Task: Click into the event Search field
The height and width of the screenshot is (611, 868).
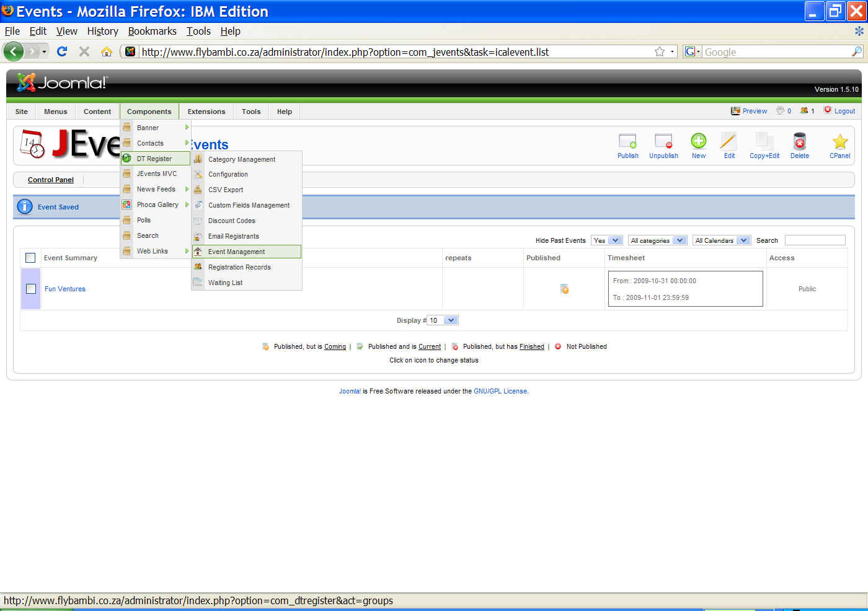Action: point(815,240)
